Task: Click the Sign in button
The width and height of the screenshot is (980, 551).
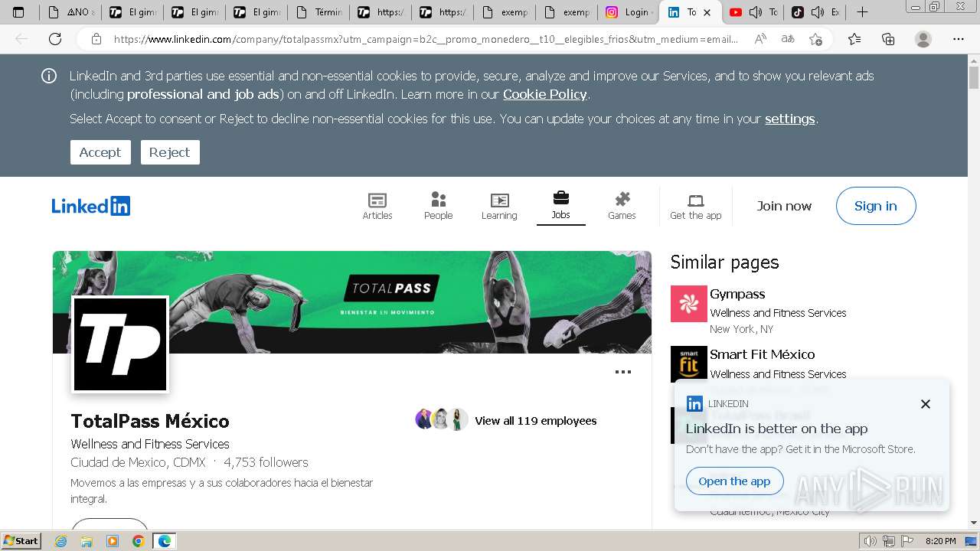Action: pyautogui.click(x=876, y=206)
